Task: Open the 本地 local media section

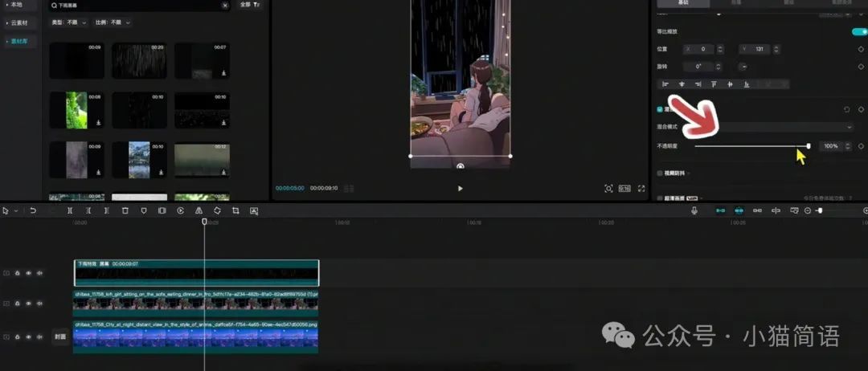Action: (18, 5)
